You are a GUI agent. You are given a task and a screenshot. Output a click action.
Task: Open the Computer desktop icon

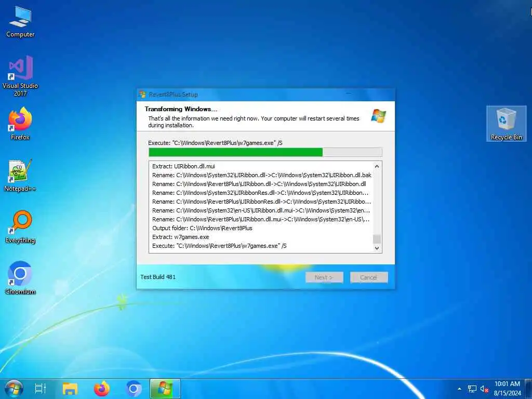20,22
